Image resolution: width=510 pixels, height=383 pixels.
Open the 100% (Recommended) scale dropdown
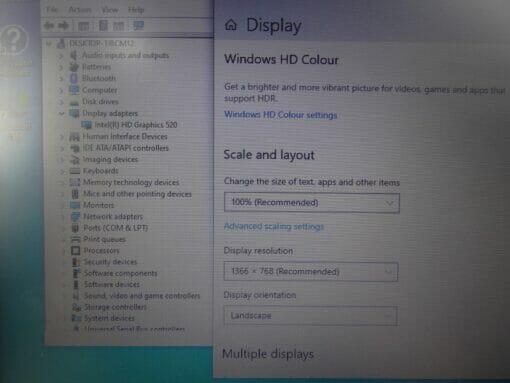312,203
